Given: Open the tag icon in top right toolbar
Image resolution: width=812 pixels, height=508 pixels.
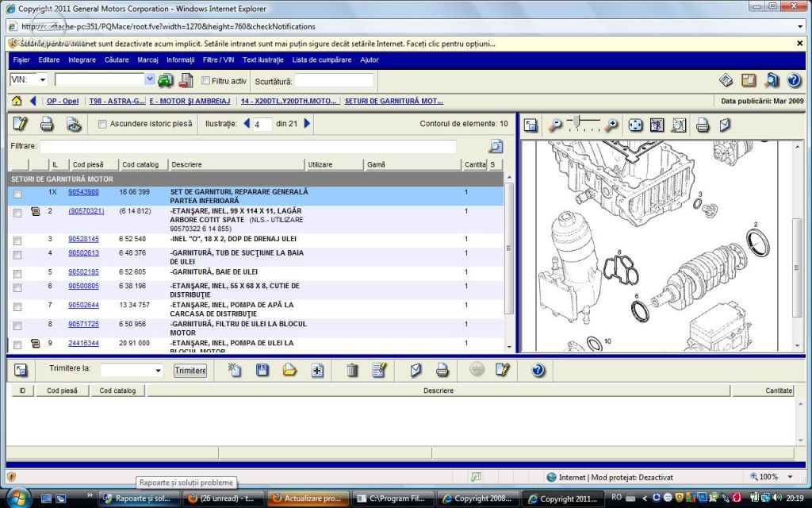Looking at the screenshot, I should [x=726, y=80].
